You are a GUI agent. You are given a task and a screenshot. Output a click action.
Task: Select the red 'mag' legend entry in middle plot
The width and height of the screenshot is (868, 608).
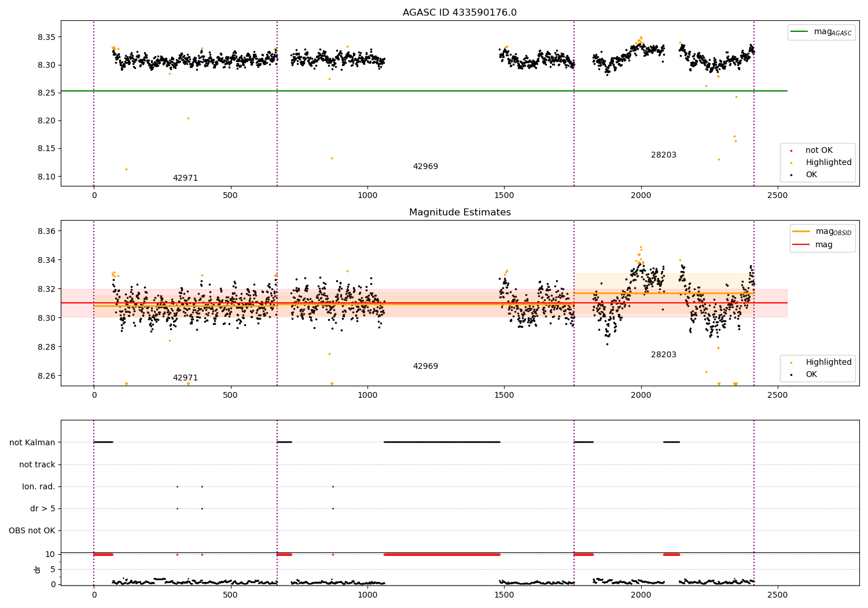[813, 244]
